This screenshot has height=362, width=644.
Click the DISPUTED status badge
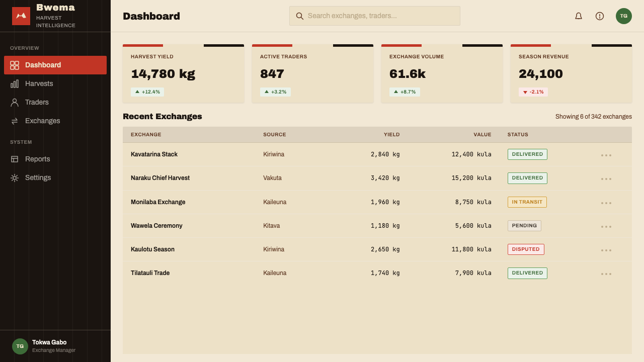click(x=526, y=249)
